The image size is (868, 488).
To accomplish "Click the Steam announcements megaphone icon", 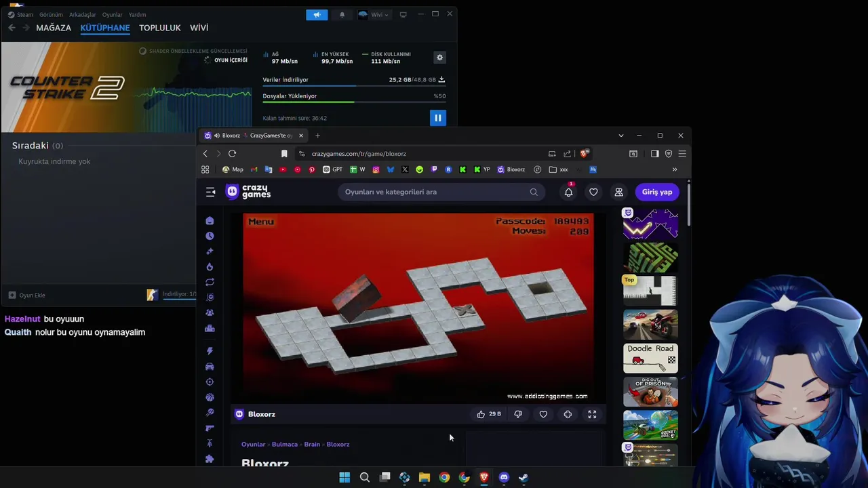I will pyautogui.click(x=317, y=14).
